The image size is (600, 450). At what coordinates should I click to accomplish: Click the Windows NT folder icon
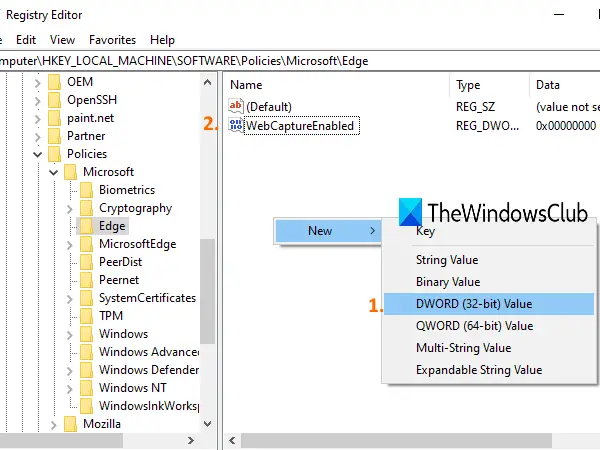pos(86,388)
